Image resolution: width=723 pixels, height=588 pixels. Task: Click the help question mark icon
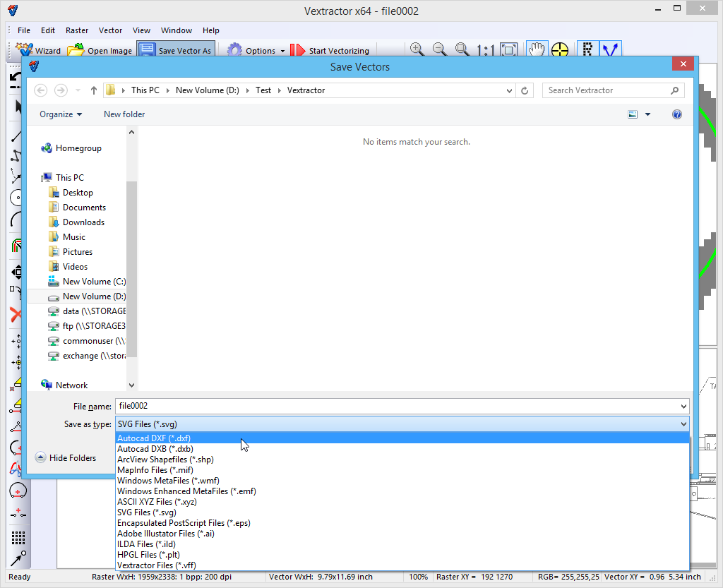click(677, 114)
